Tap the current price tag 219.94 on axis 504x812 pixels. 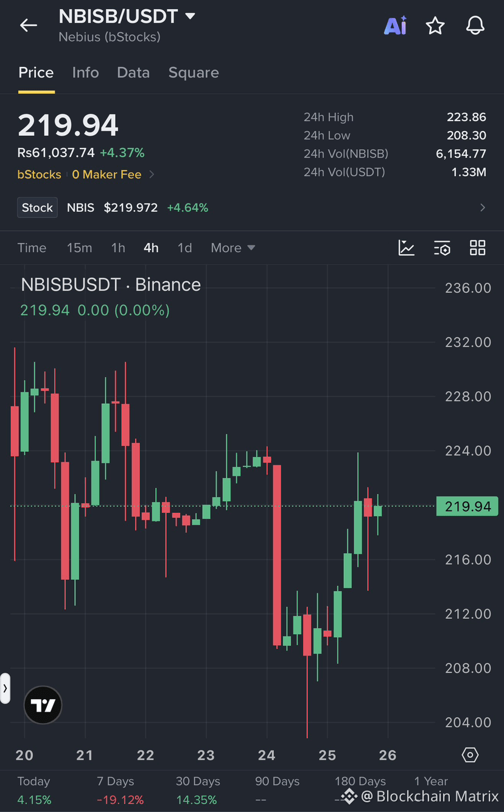coord(467,506)
